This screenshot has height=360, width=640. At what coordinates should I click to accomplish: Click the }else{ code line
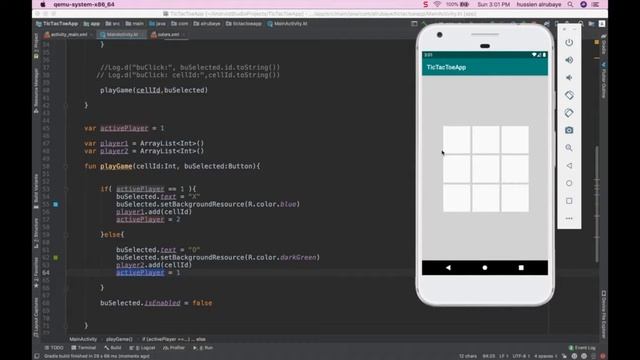pos(112,235)
